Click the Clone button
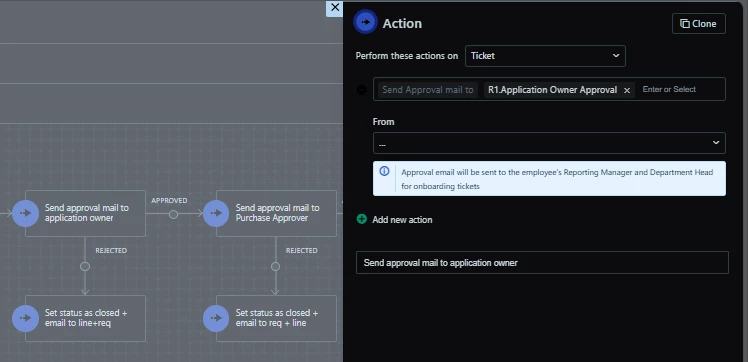The height and width of the screenshot is (362, 748). coord(699,23)
